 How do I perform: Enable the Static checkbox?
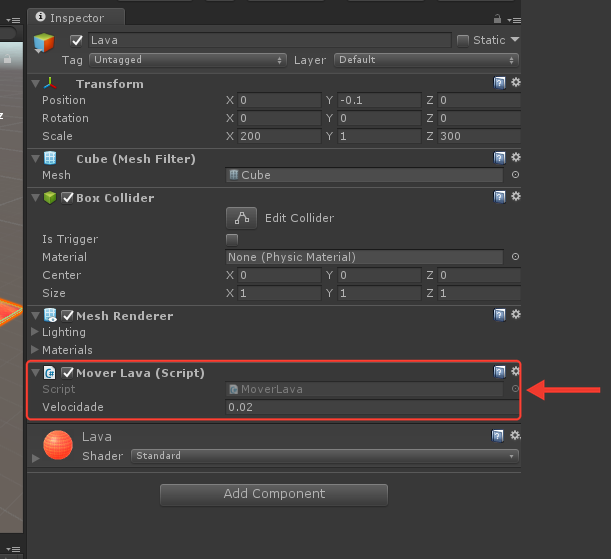coord(463,41)
